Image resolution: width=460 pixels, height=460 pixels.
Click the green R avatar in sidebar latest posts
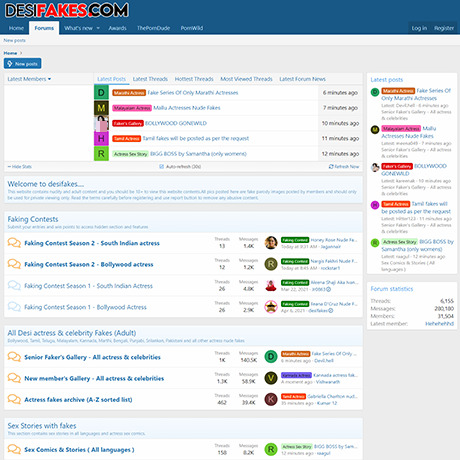coord(375,243)
